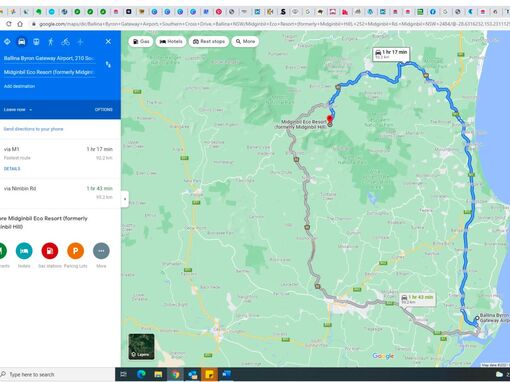Screen dimensions: 510x382
Task: Click the teal Hotels explore icon
Action: point(24,251)
